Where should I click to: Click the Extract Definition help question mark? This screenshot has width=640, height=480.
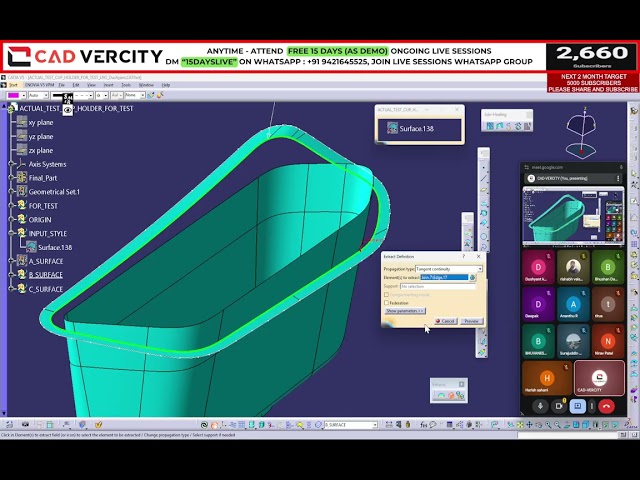coord(463,256)
